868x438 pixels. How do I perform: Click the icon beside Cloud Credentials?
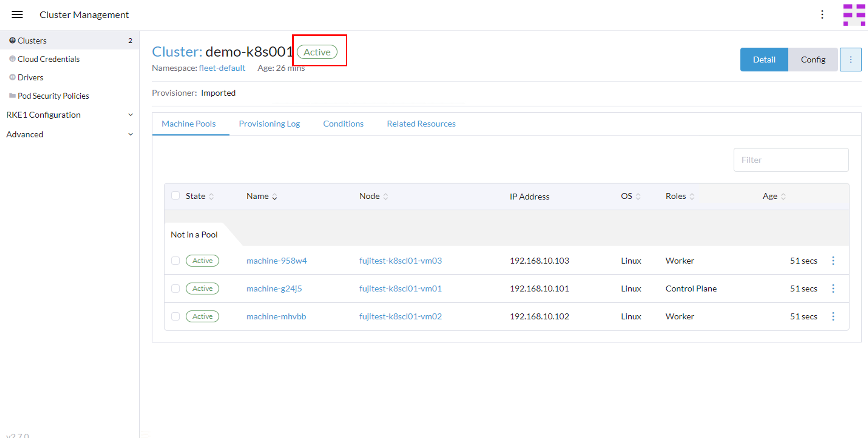click(13, 59)
